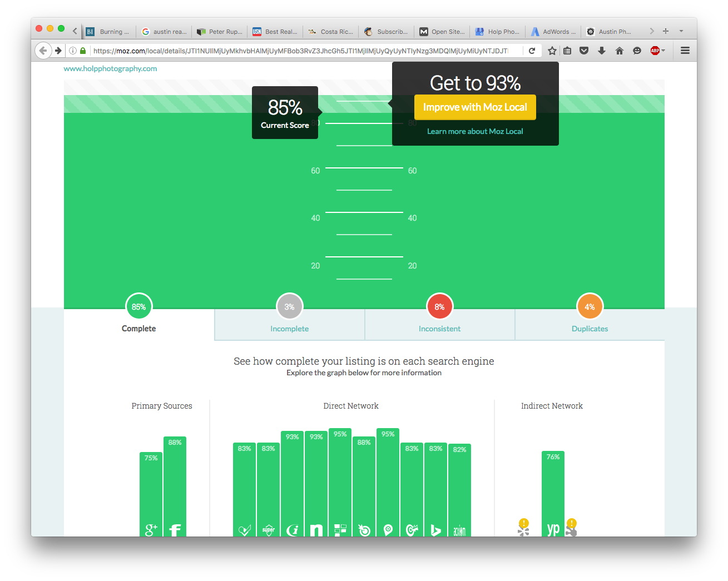The image size is (728, 581).
Task: Select the map-pin bar icon at 95%
Action: point(388,530)
